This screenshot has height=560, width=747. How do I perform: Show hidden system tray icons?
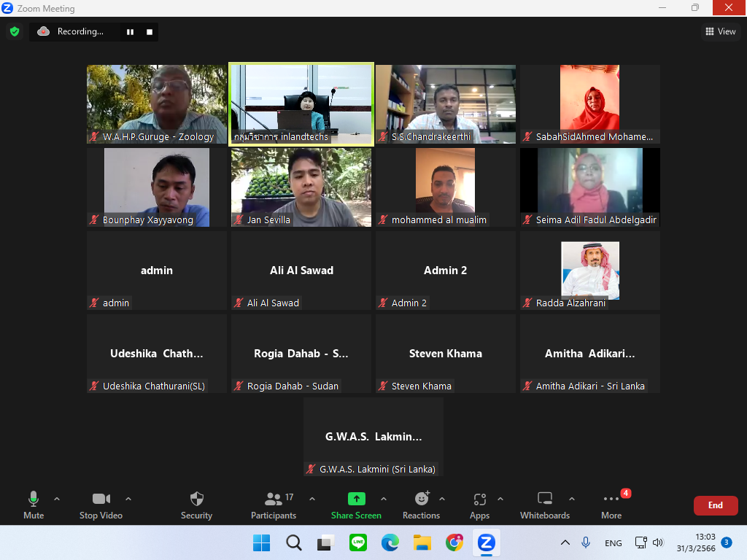tap(565, 542)
